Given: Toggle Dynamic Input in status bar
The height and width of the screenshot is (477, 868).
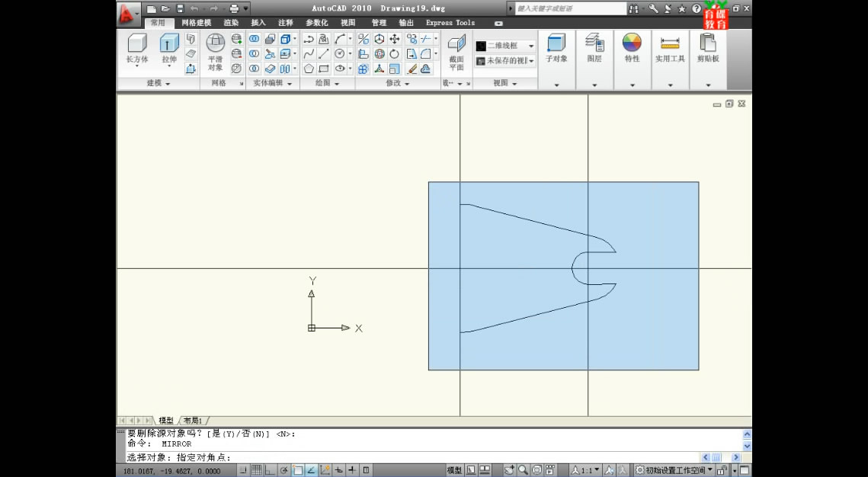Looking at the screenshot, I should 339,470.
